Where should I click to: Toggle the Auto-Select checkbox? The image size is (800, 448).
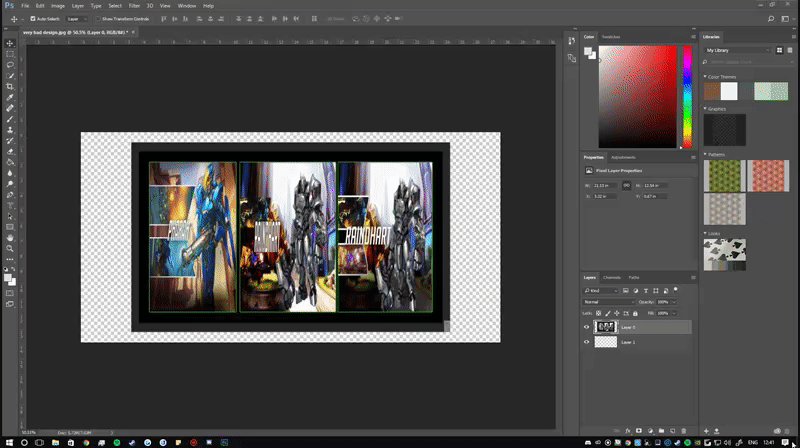point(33,18)
